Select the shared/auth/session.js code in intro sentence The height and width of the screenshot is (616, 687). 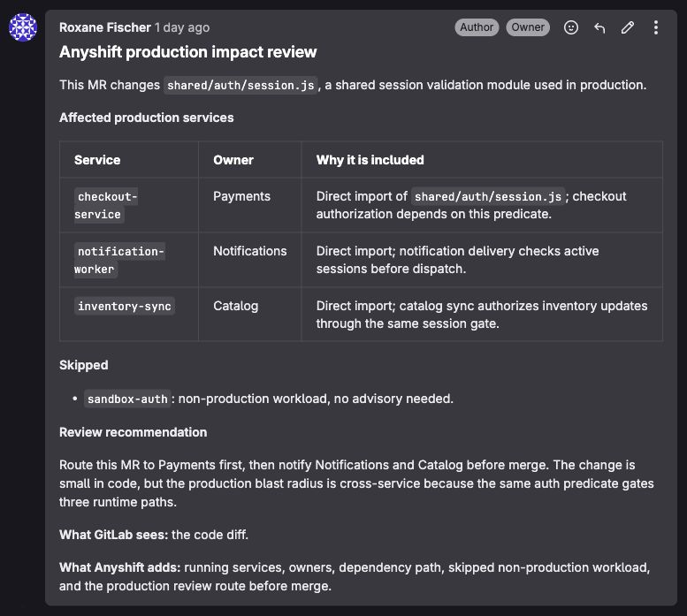click(240, 85)
